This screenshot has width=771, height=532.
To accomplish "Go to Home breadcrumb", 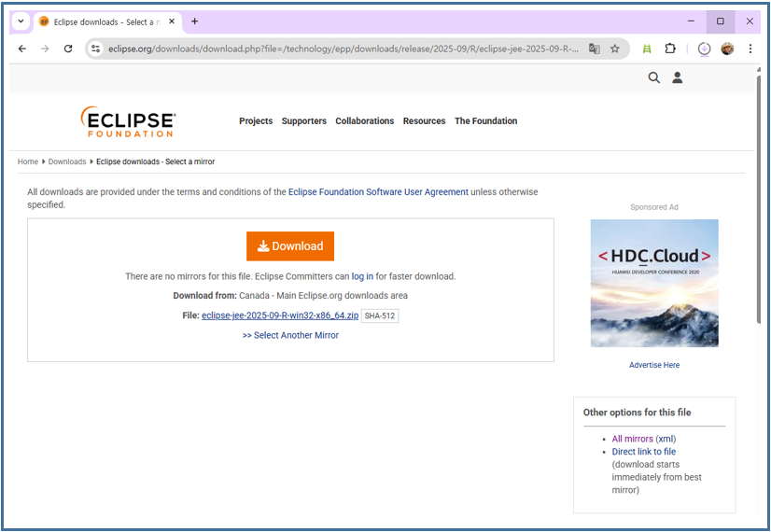I will click(28, 161).
